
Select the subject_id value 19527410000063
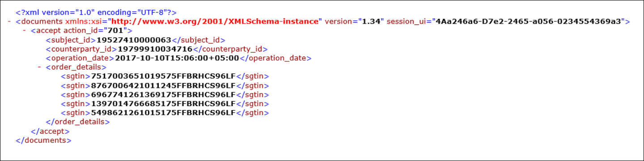[x=134, y=40]
